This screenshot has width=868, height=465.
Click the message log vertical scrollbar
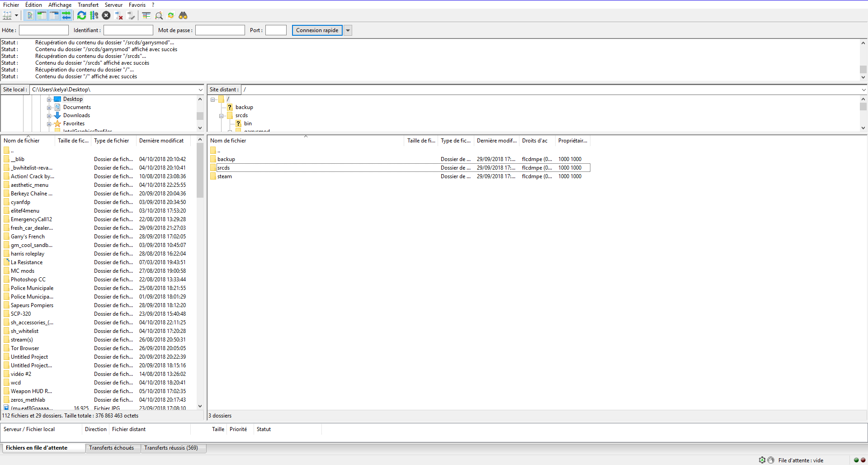[x=863, y=60]
